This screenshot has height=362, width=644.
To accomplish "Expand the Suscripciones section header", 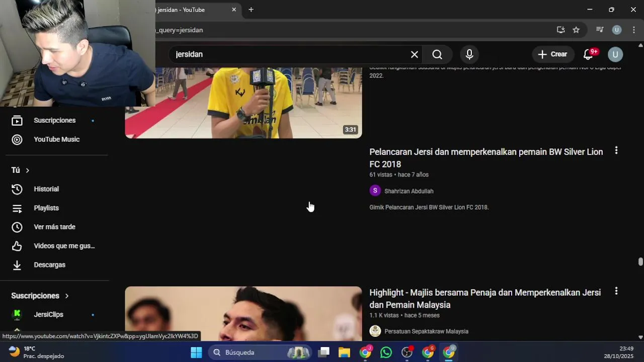I will (40, 296).
